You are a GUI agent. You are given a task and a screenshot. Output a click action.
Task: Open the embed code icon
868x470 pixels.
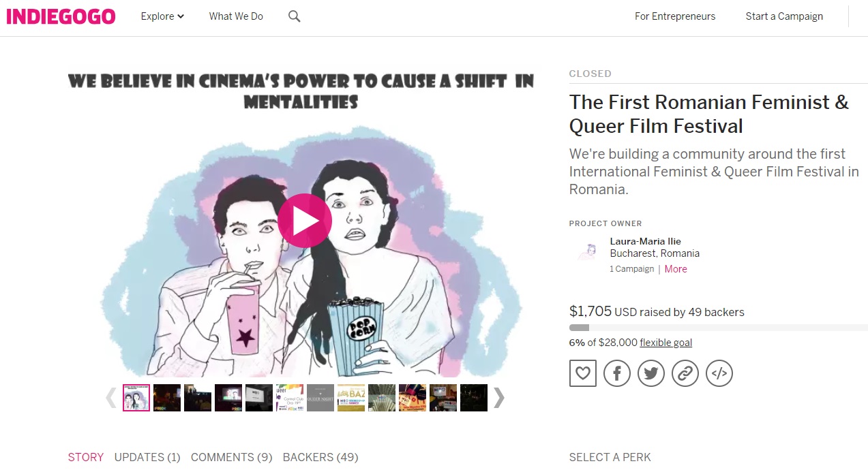(719, 373)
